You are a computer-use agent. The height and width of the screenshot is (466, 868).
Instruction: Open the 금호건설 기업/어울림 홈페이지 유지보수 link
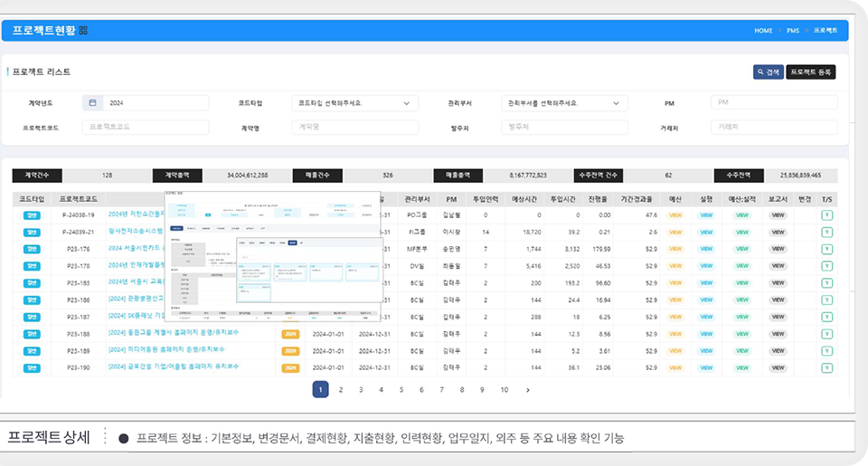[x=174, y=366]
